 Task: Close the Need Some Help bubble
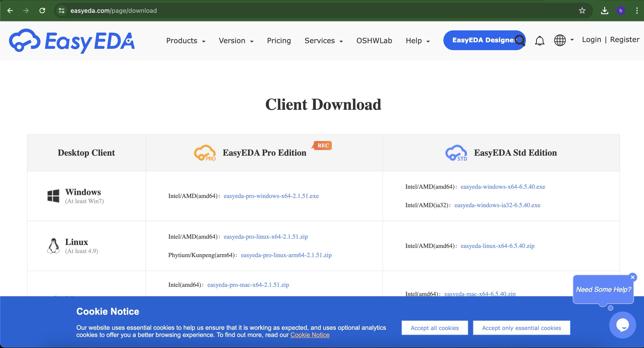coord(633,277)
